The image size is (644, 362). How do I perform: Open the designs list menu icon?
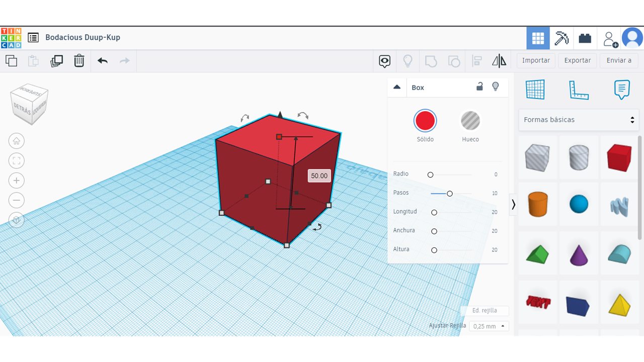(x=33, y=37)
